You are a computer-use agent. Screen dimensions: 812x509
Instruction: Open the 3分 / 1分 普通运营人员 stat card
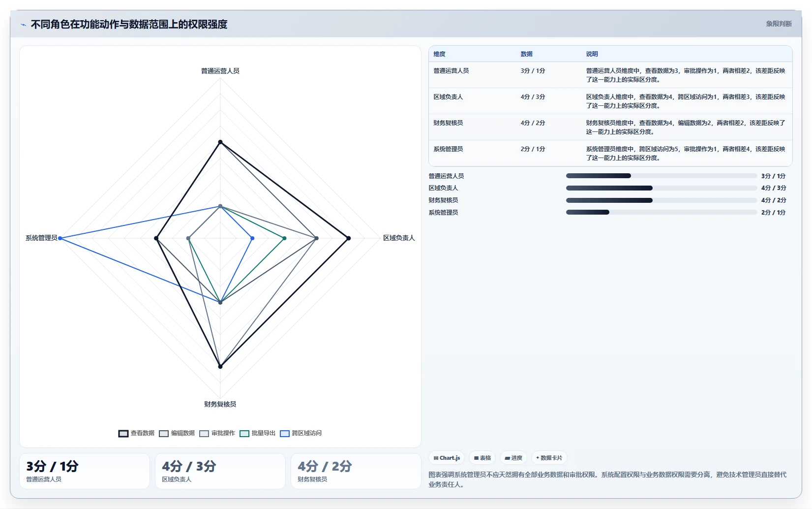[85, 471]
